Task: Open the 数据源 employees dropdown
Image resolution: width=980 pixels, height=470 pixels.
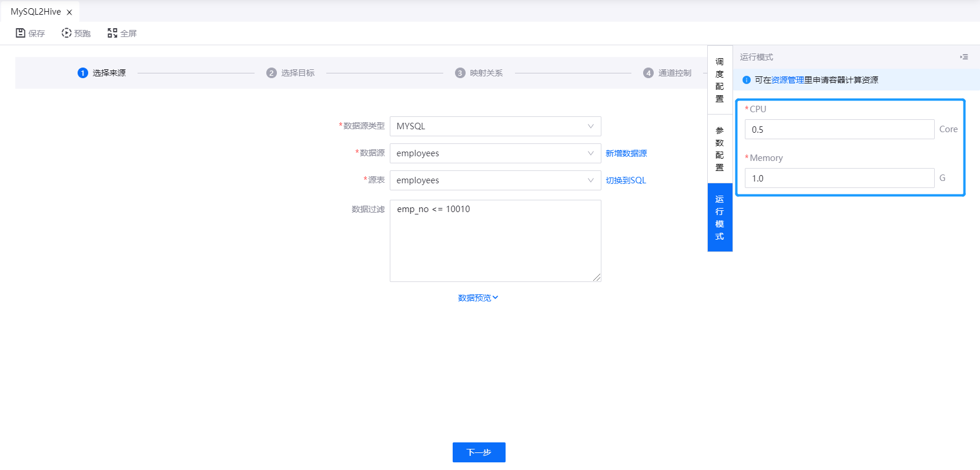Action: (x=496, y=153)
